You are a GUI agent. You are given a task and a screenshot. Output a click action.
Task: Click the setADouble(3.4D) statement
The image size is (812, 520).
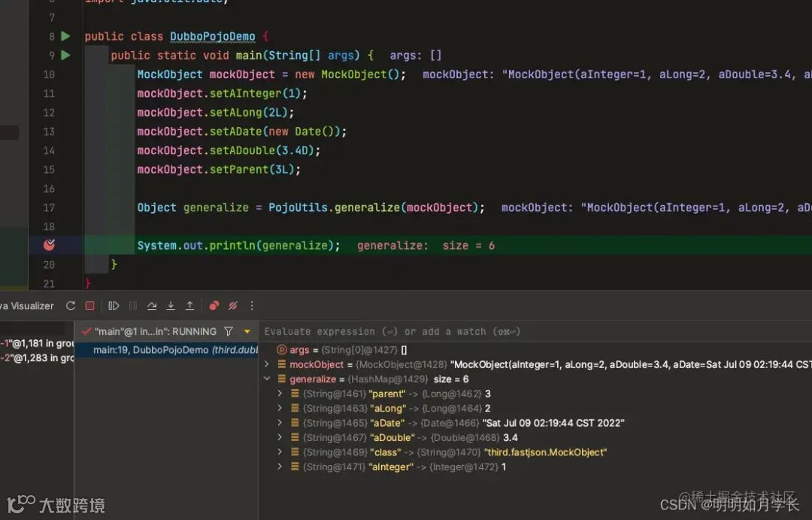click(x=229, y=151)
